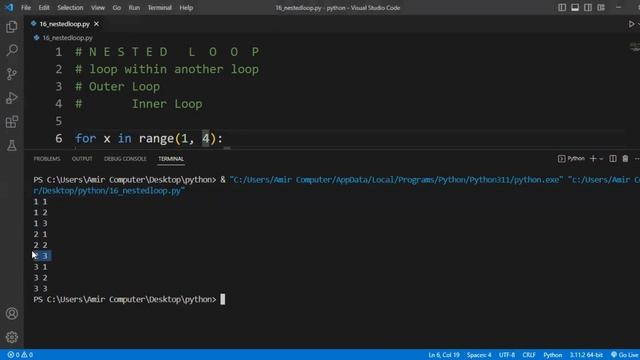
Task: Open the Edit menu
Action: click(44, 8)
